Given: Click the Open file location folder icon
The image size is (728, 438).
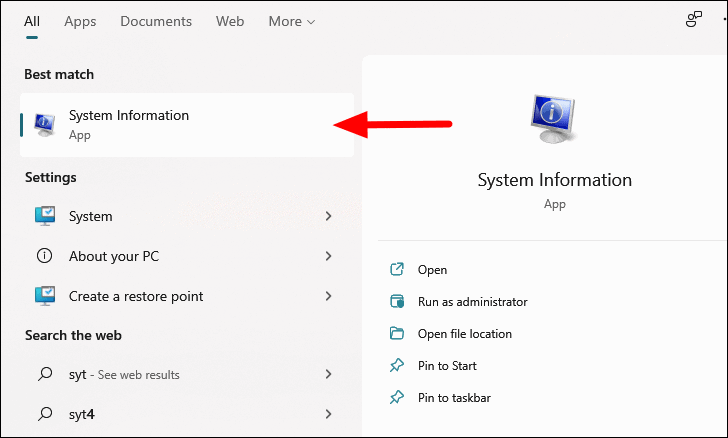Looking at the screenshot, I should pos(397,333).
